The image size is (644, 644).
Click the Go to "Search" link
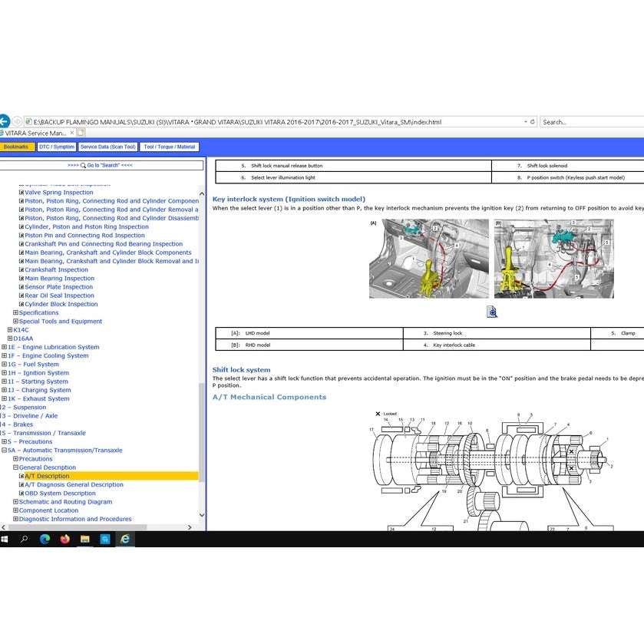click(100, 165)
